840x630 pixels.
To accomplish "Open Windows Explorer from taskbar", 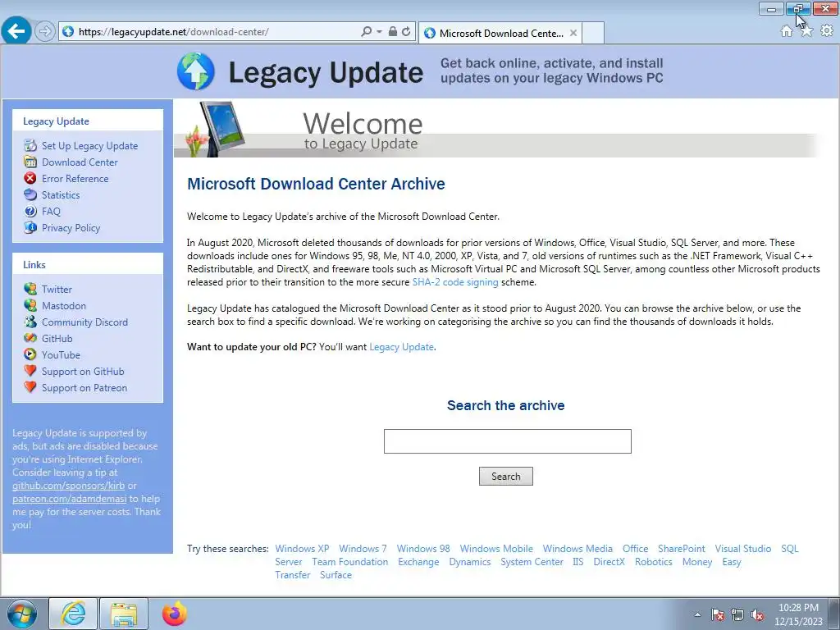I will [124, 614].
